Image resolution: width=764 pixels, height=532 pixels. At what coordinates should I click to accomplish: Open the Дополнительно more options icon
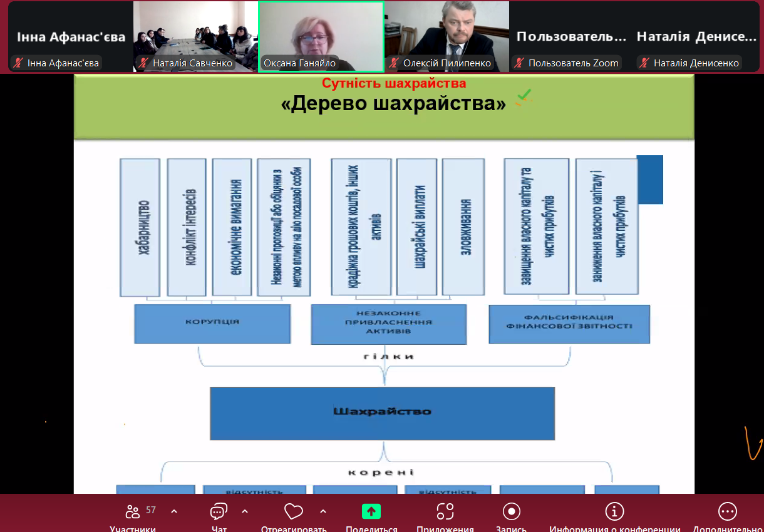click(728, 511)
